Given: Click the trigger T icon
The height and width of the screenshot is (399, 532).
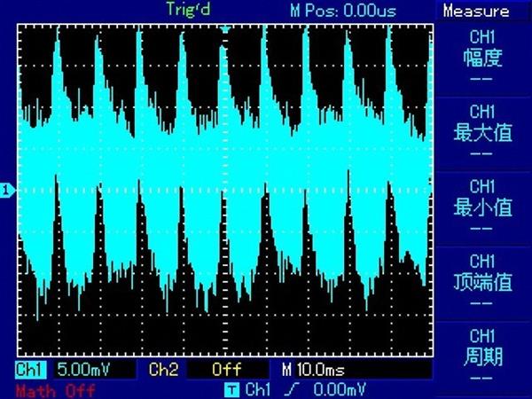Looking at the screenshot, I should point(231,389).
